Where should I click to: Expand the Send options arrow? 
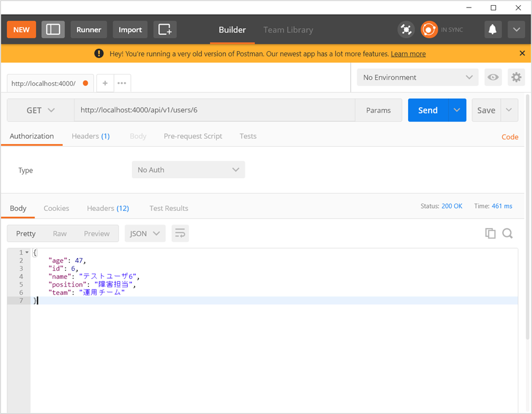457,110
